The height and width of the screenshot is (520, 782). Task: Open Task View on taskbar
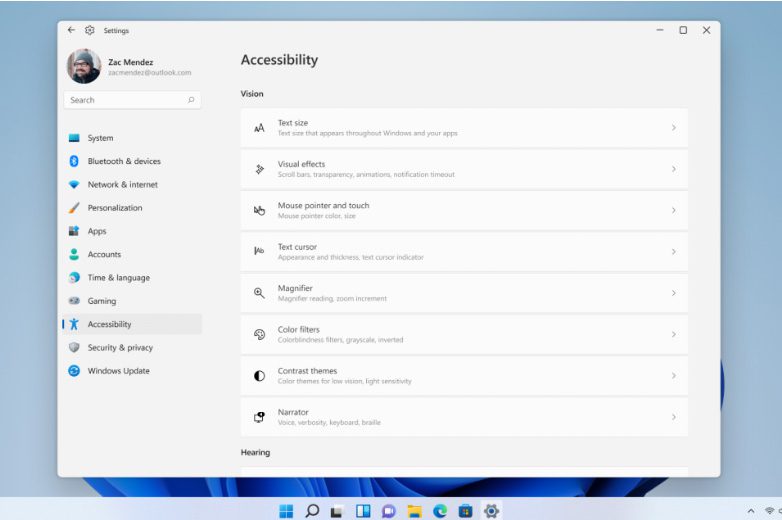(337, 511)
